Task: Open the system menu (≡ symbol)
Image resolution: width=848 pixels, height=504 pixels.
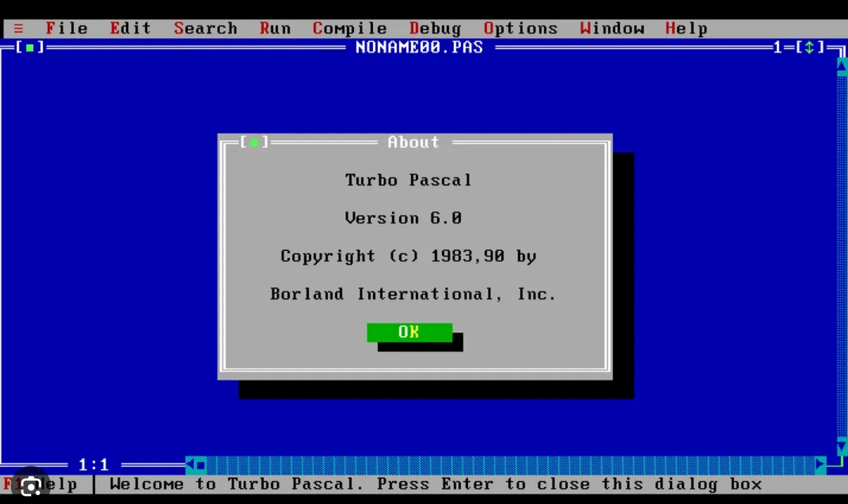Action: pyautogui.click(x=18, y=29)
